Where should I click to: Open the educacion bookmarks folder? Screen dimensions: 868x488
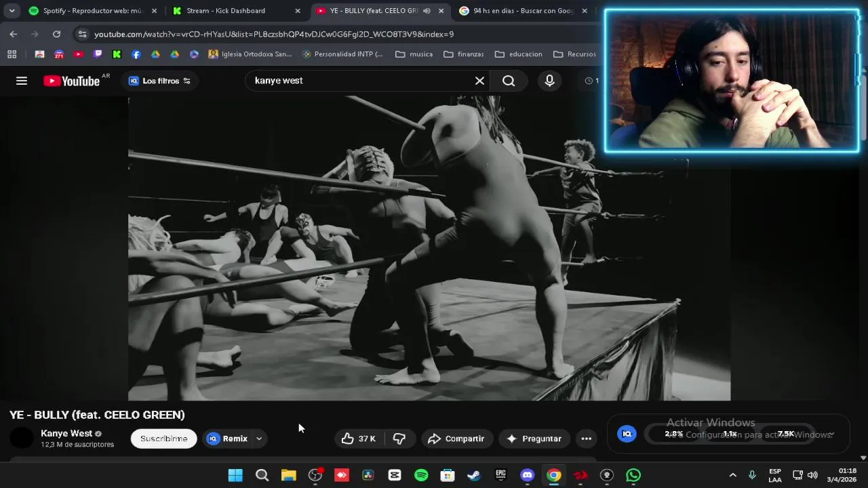[519, 54]
